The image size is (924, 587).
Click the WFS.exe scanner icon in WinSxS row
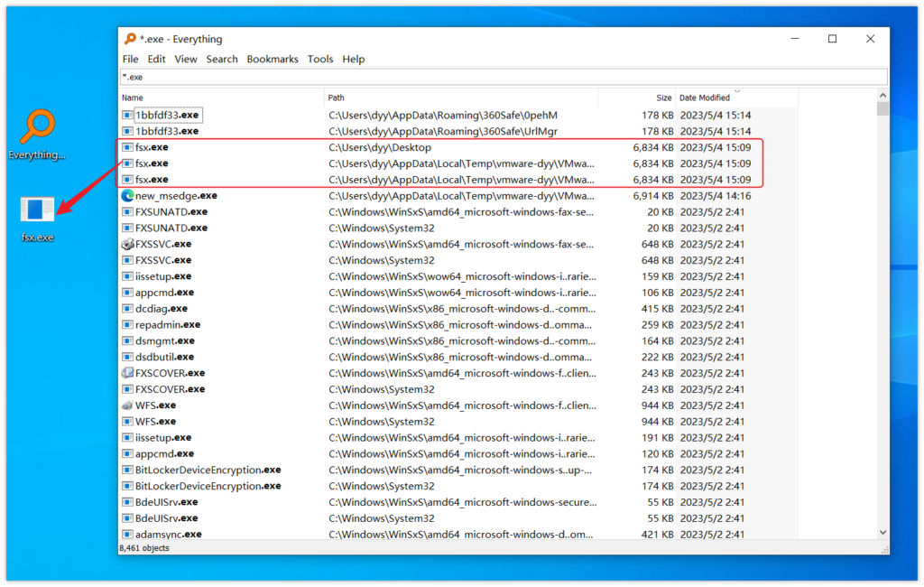[x=127, y=405]
